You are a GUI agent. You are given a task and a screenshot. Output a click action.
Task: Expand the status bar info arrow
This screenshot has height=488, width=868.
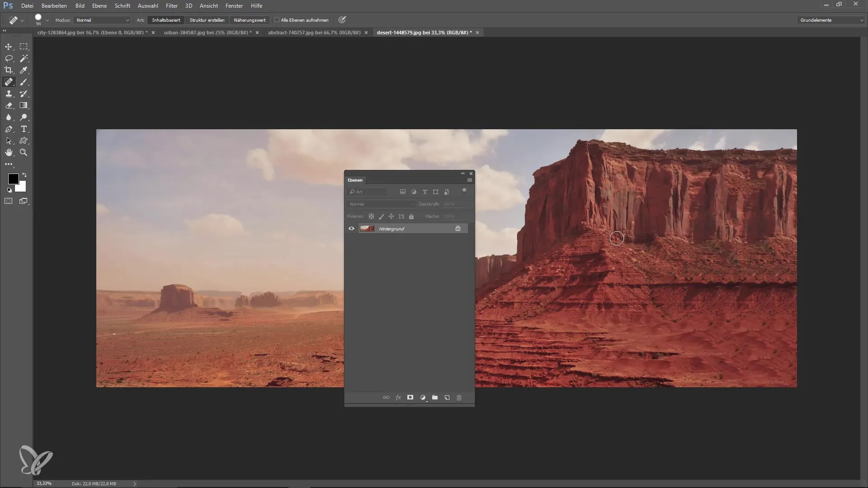[134, 483]
